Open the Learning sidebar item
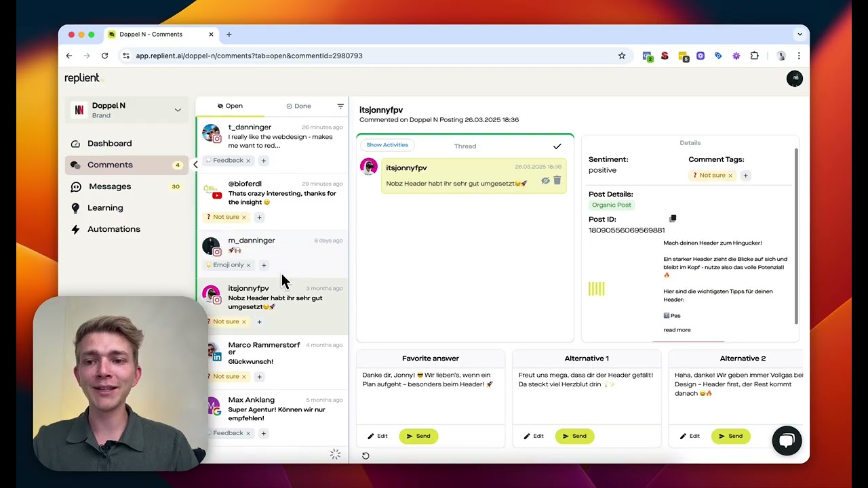Screen dimensions: 868x488 click(x=105, y=208)
